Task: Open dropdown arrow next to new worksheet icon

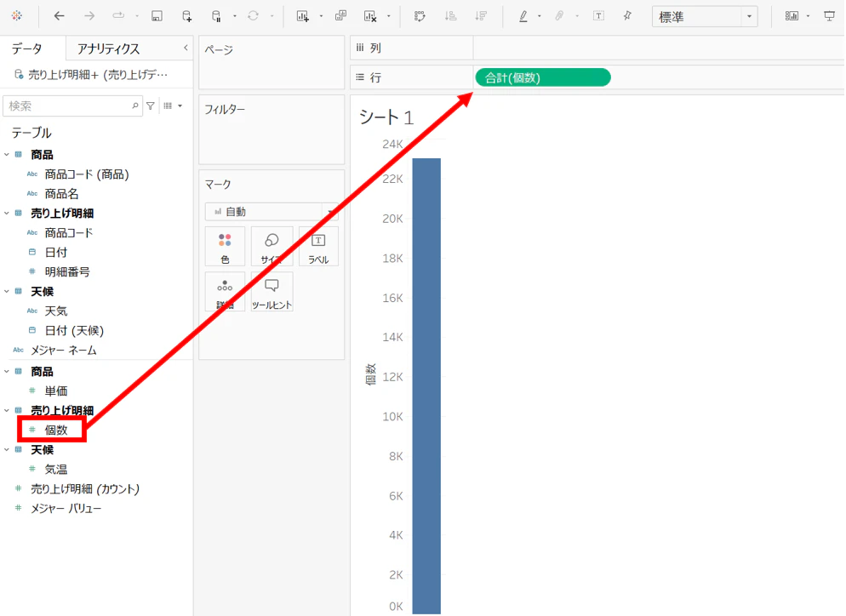Action: 321,16
